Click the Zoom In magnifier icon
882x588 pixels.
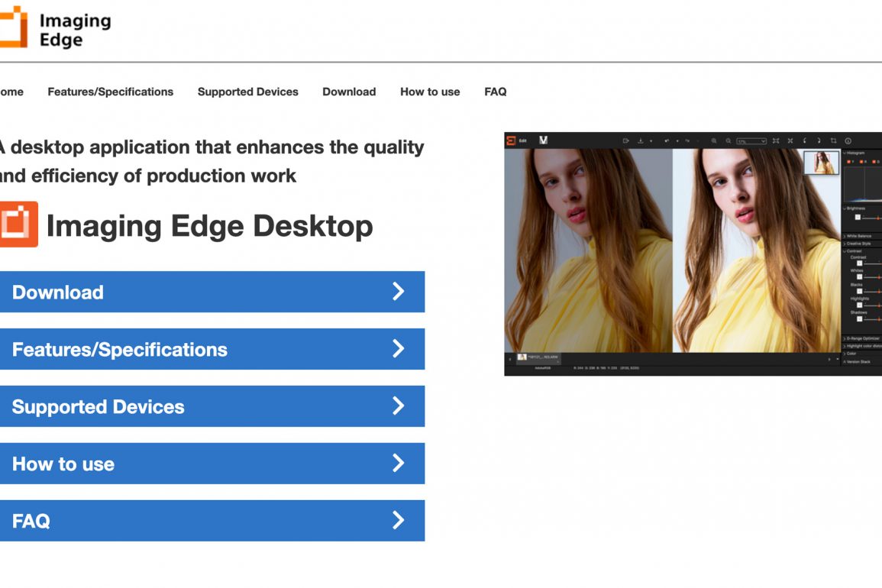(x=714, y=141)
